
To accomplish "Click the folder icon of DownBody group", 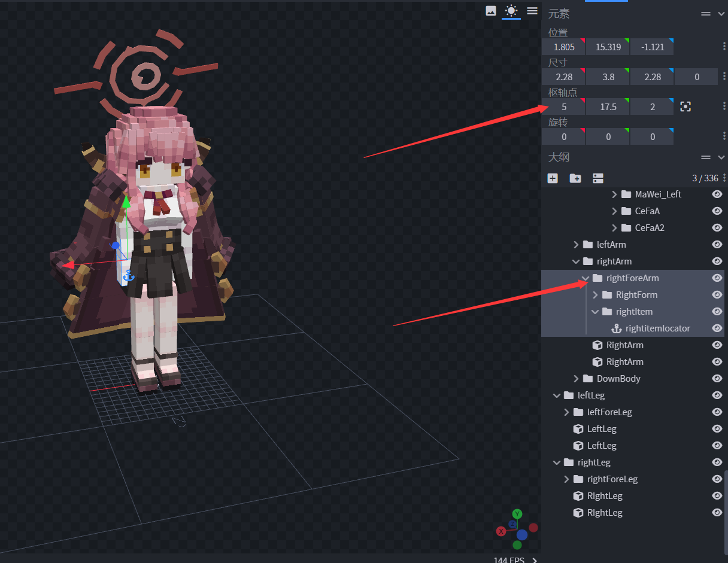I will click(588, 379).
